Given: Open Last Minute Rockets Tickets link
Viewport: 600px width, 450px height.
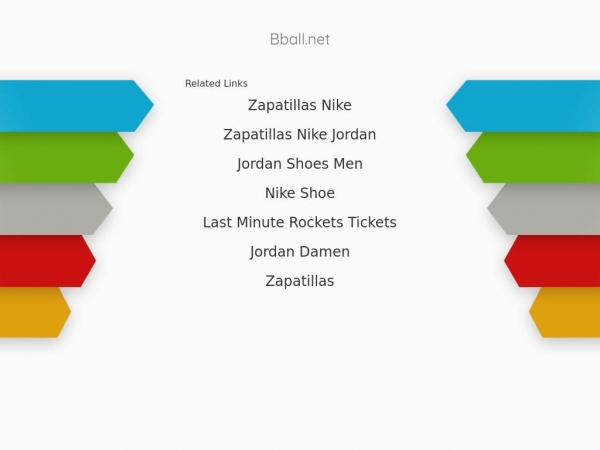Looking at the screenshot, I should coord(300,222).
